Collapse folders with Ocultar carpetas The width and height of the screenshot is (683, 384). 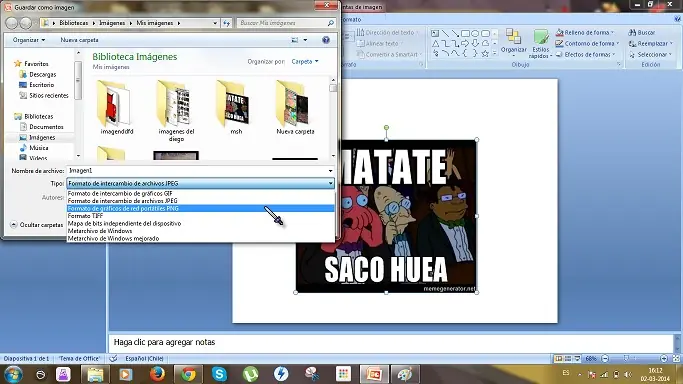coord(37,225)
